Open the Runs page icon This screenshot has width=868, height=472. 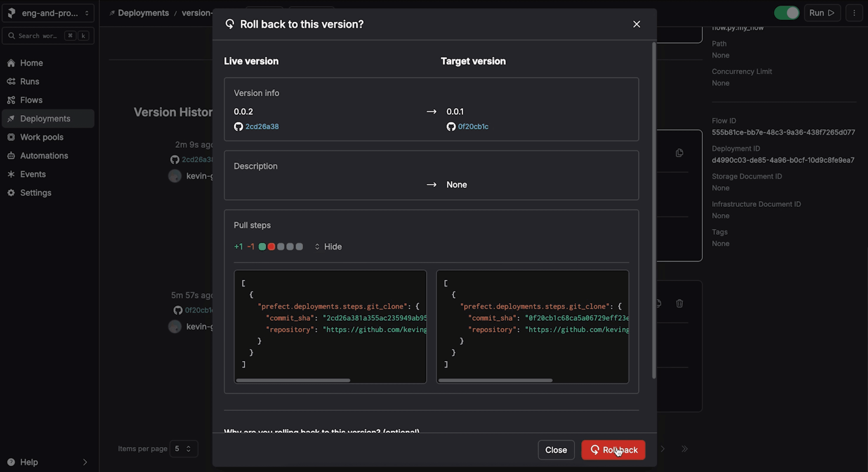(11, 82)
